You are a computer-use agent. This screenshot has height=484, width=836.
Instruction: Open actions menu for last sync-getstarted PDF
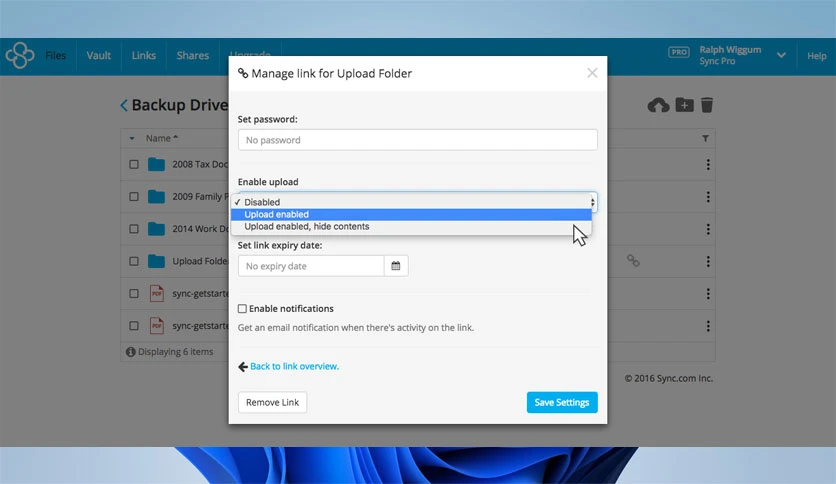point(708,326)
